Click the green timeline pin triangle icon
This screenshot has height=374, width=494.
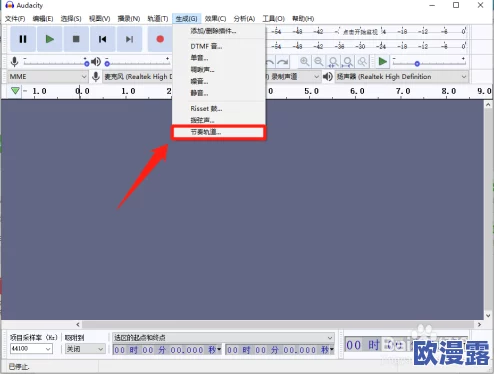15,91
